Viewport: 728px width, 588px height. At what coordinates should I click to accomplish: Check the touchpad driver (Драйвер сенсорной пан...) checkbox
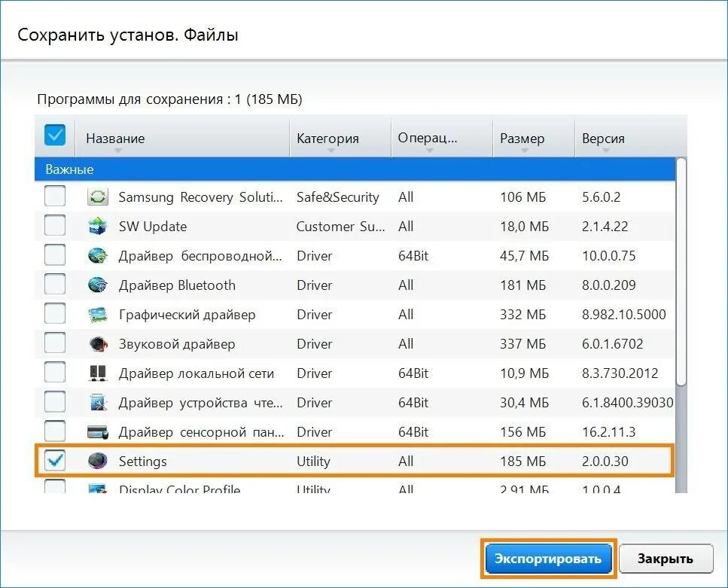[x=55, y=431]
